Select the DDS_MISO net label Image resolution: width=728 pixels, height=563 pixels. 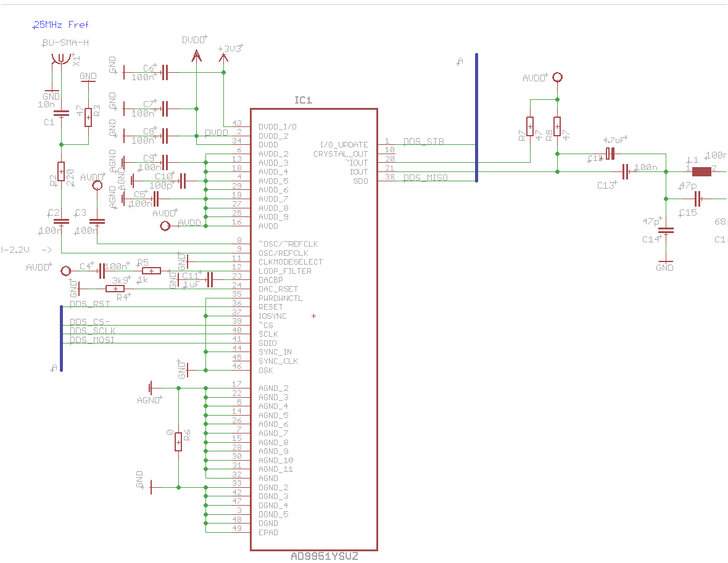click(425, 178)
